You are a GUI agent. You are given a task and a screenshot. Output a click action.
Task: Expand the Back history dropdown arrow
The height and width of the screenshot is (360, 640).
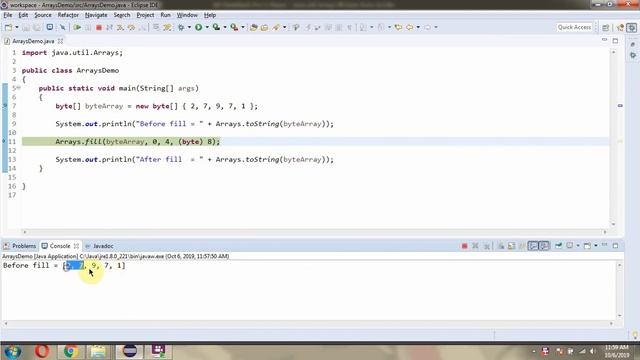pyautogui.click(x=418, y=27)
